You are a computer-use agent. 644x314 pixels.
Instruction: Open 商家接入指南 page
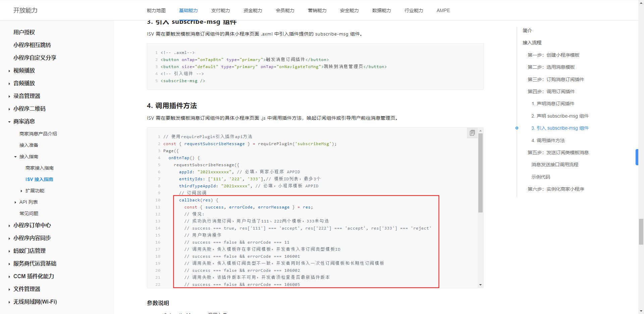[40, 168]
